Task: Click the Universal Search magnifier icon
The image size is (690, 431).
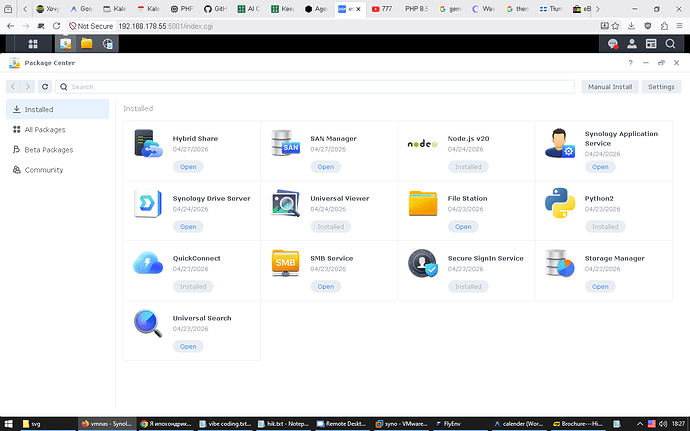Action: point(148,323)
